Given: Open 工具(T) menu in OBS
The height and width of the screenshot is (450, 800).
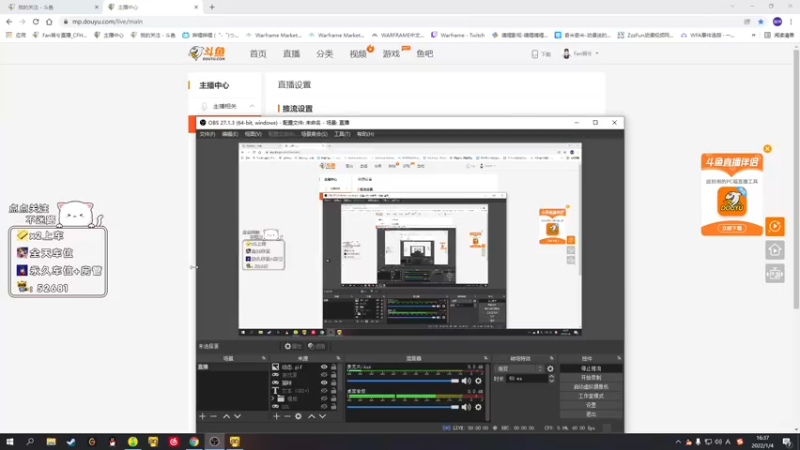Looking at the screenshot, I should [x=342, y=134].
